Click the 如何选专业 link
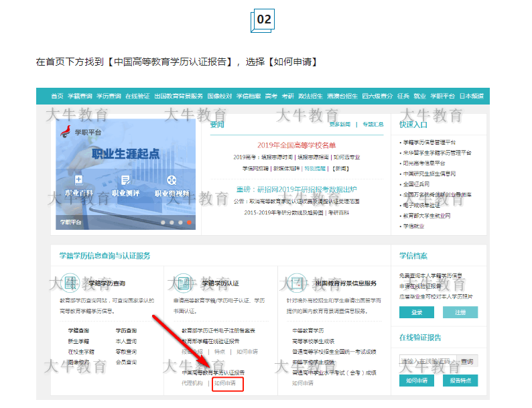Image resolution: width=532 pixels, height=408 pixels. coord(346,157)
